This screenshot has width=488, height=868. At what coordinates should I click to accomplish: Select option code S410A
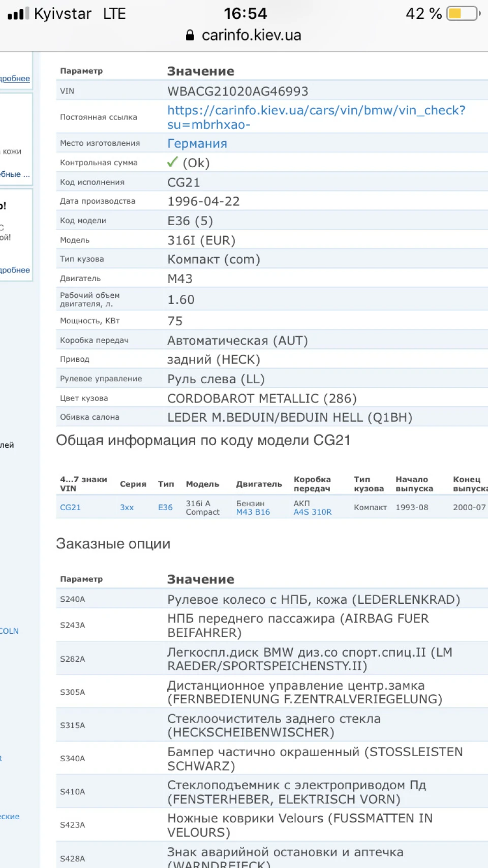(x=73, y=792)
